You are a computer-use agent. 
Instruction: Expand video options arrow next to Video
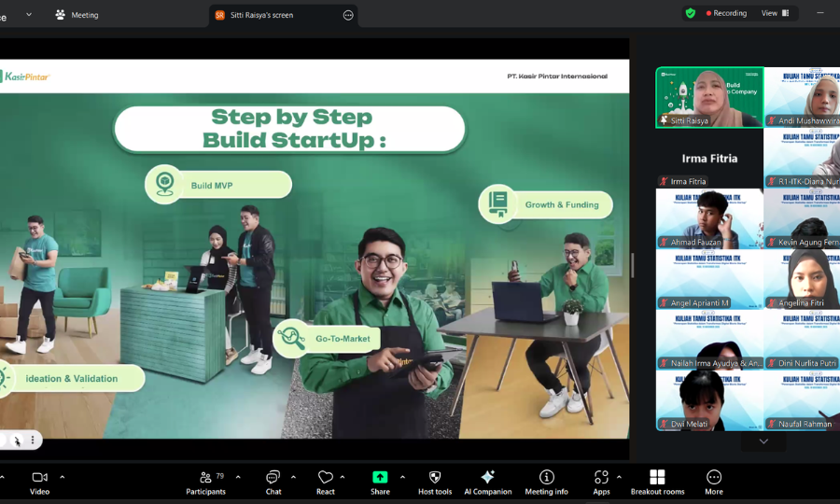click(x=63, y=477)
